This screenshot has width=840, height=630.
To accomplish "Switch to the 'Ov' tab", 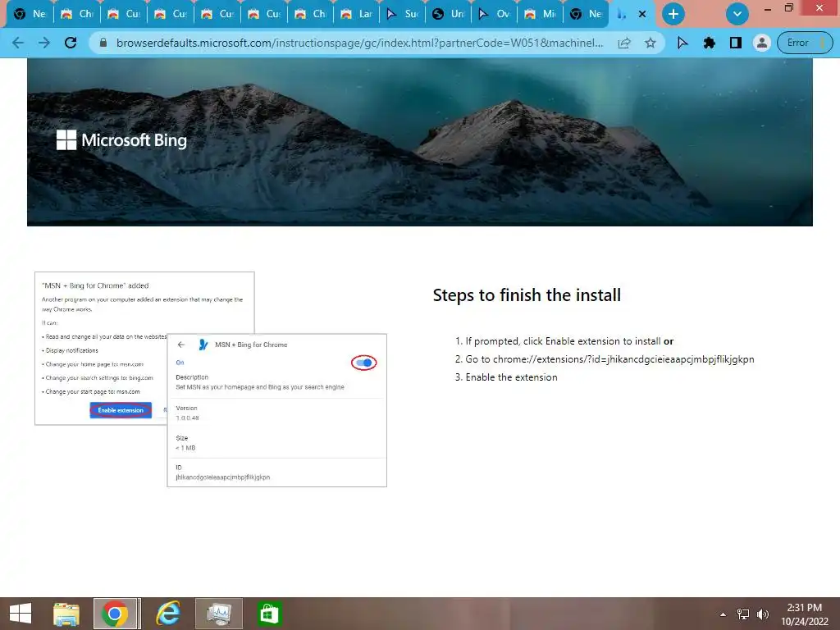I will 495,14.
